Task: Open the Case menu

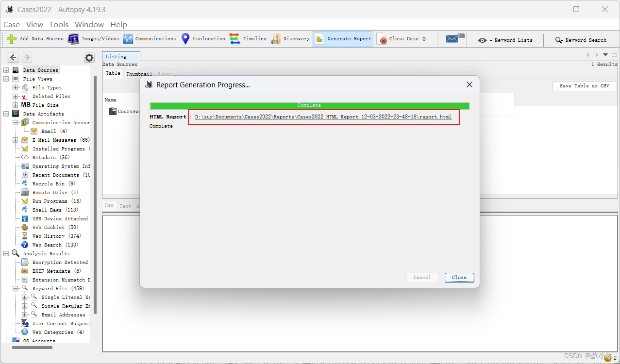Action: point(12,24)
